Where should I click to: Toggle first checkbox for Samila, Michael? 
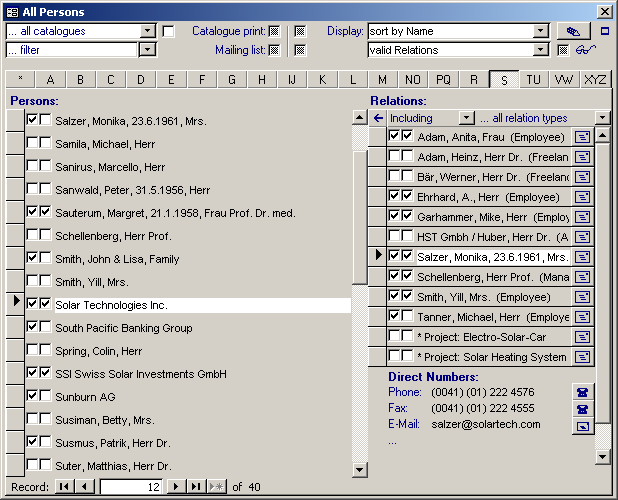coord(32,144)
